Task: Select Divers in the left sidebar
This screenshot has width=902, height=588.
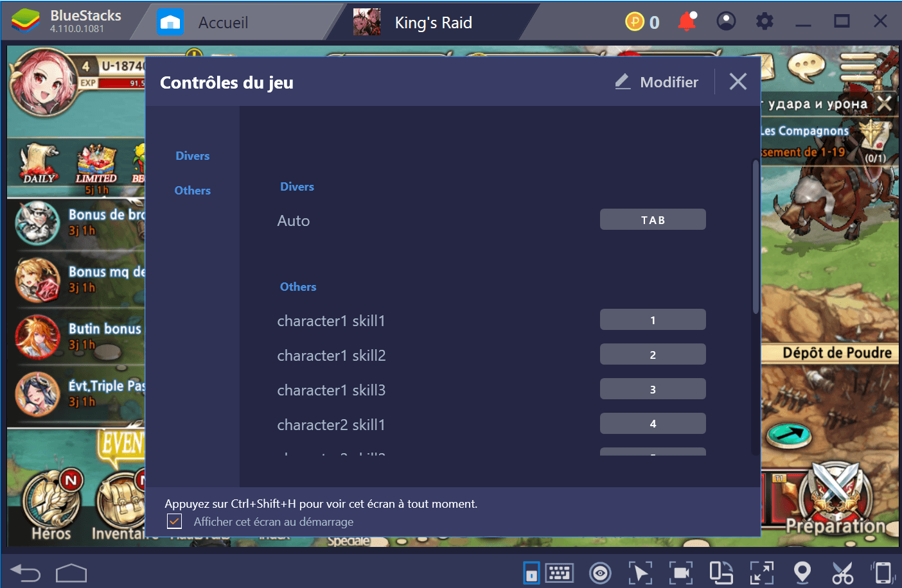Action: pos(193,156)
